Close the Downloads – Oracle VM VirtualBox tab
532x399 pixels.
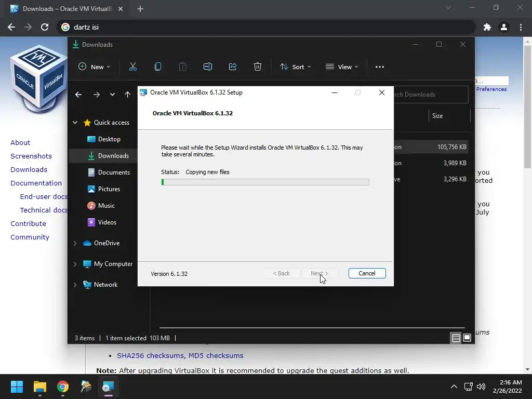121,9
